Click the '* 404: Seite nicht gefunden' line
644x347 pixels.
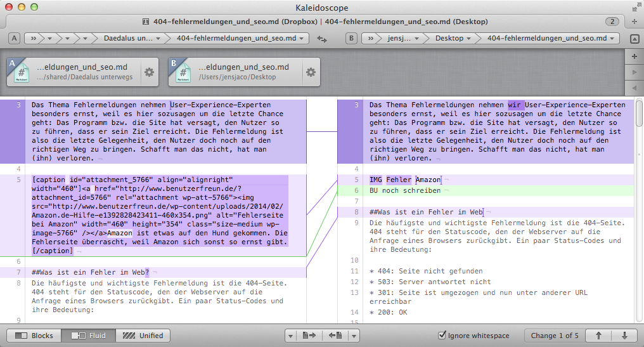coord(426,271)
